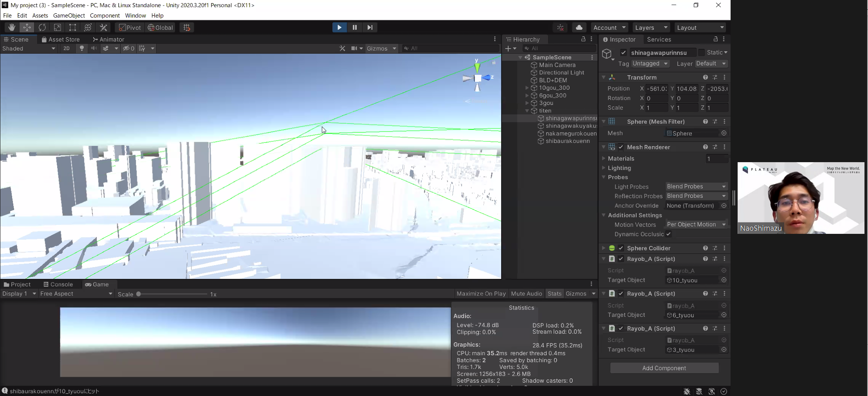Uncheck the Mesh Renderer enabled checkbox

click(621, 147)
